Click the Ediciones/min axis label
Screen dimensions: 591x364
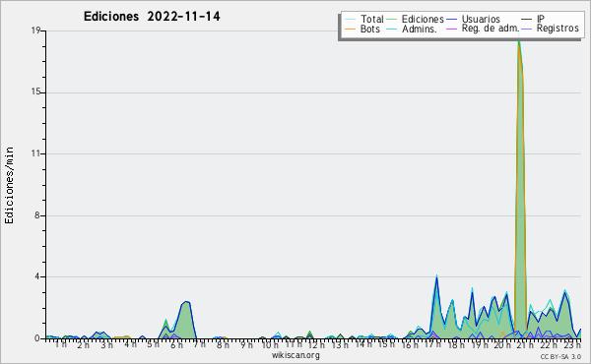[9, 185]
